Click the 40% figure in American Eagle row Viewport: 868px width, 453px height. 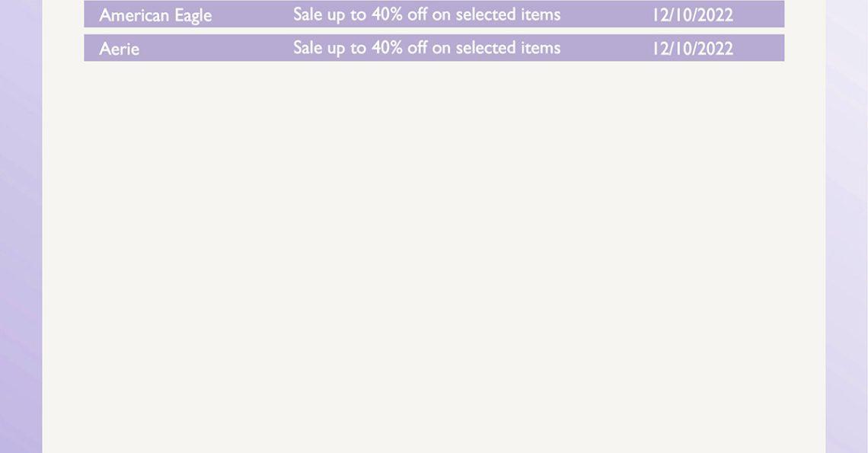coord(387,14)
